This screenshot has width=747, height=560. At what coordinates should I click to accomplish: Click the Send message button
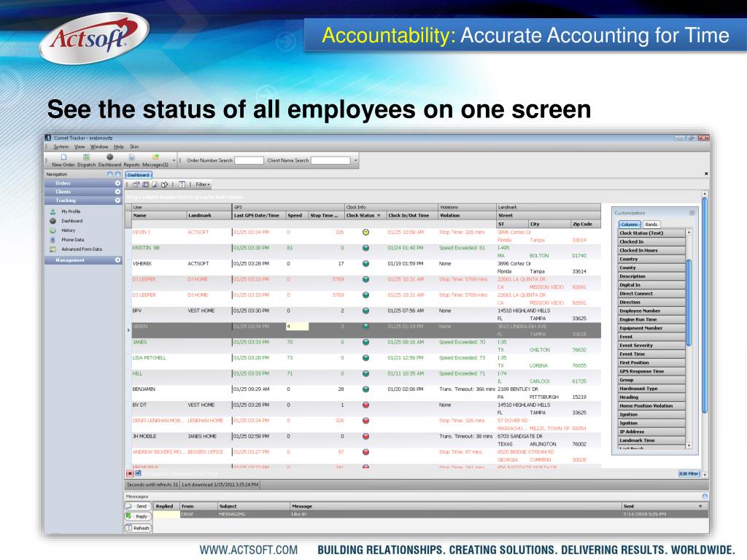coord(138,506)
